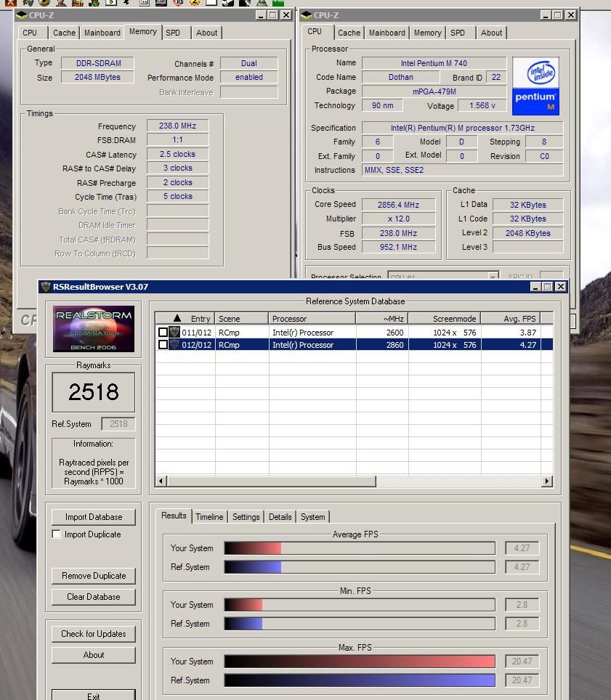Open the System tab

tap(312, 516)
